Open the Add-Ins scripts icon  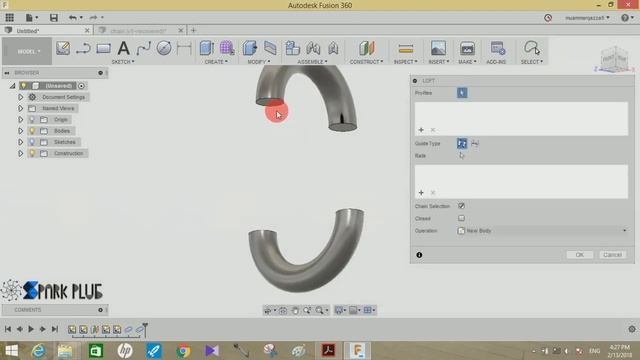click(497, 48)
